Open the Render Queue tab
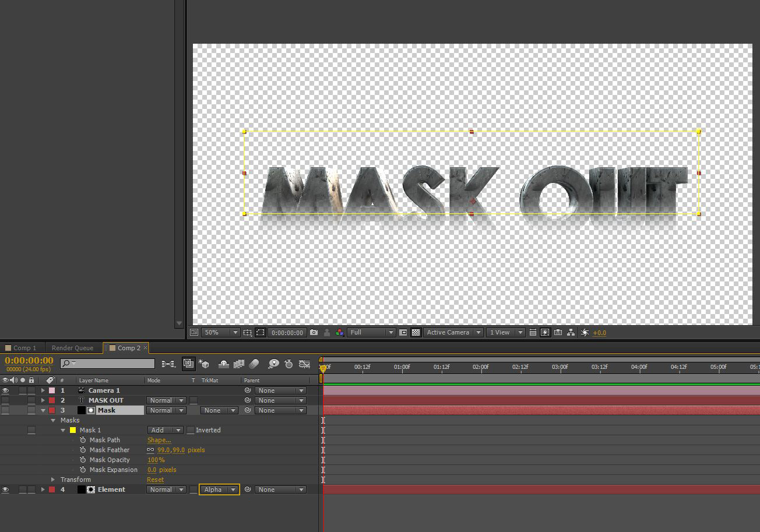Viewport: 760px width, 532px height. [x=72, y=348]
